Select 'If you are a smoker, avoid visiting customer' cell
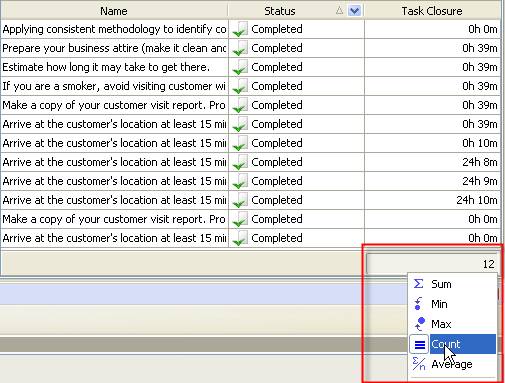505x383 pixels. pos(114,86)
